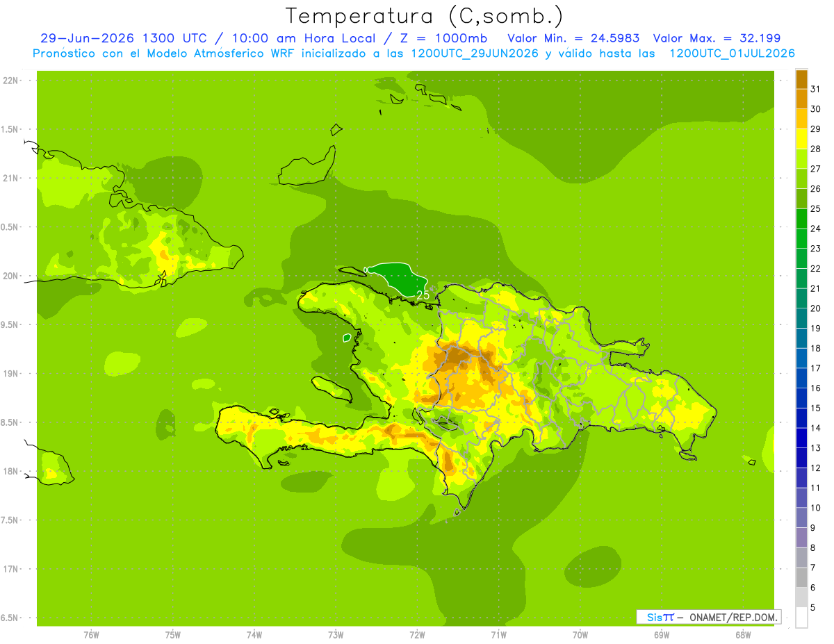Click the legend value "12"
Viewport: 834px width, 644px height.
[816, 468]
